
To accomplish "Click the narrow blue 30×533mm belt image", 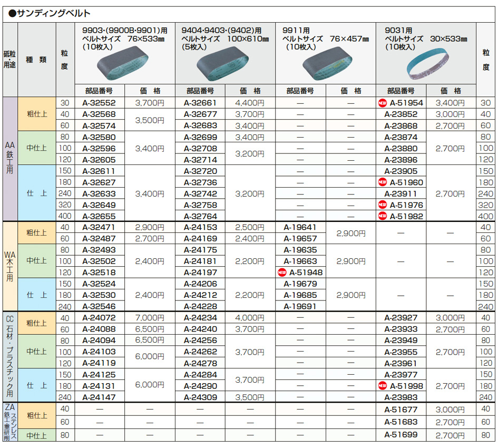I will coord(426,64).
